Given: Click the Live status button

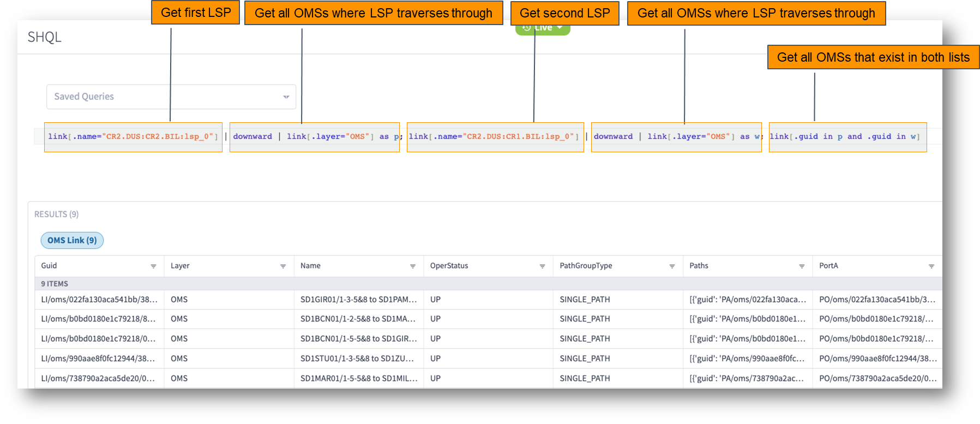Looking at the screenshot, I should click(x=543, y=28).
